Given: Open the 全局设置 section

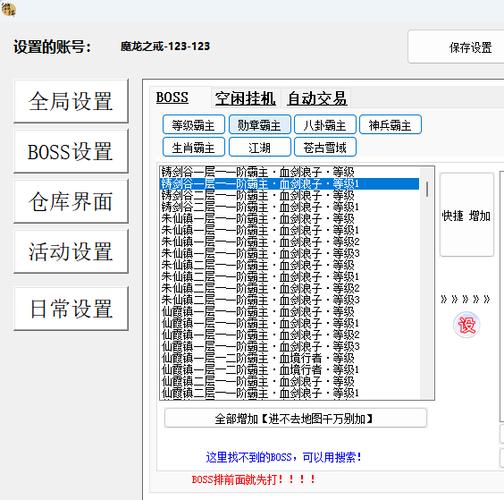Looking at the screenshot, I should [x=71, y=101].
